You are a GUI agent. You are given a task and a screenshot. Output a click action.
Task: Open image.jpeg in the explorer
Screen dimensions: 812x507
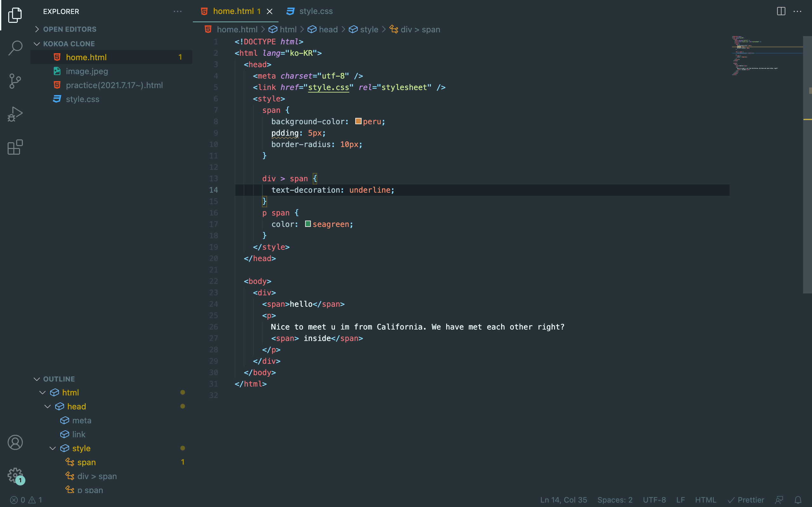coord(87,71)
